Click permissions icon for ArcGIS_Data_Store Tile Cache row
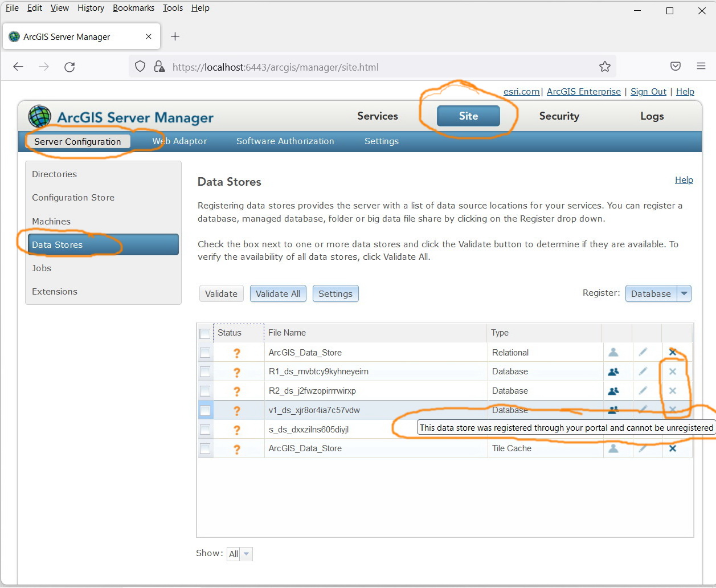 pyautogui.click(x=613, y=448)
